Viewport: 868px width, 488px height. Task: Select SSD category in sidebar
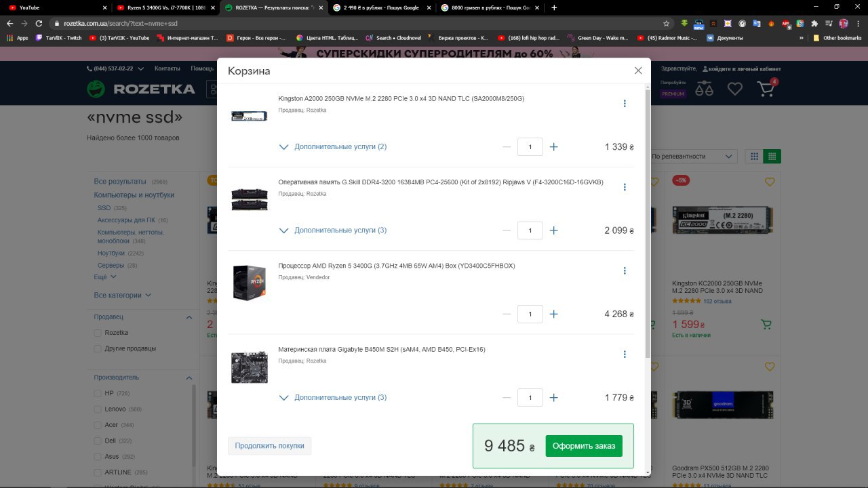click(104, 208)
